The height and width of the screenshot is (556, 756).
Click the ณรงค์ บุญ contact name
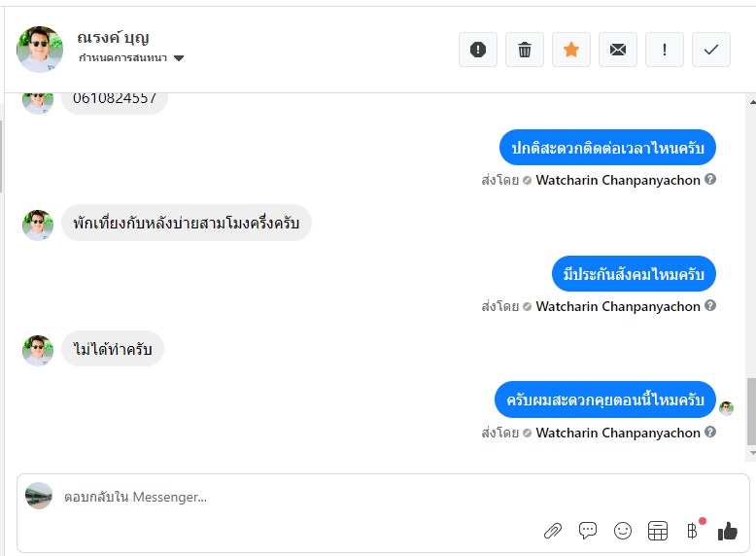pyautogui.click(x=114, y=38)
